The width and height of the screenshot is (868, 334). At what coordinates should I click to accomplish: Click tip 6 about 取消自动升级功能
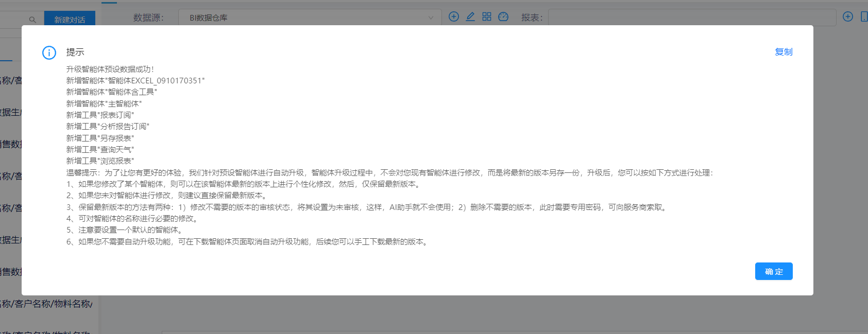(x=248, y=241)
